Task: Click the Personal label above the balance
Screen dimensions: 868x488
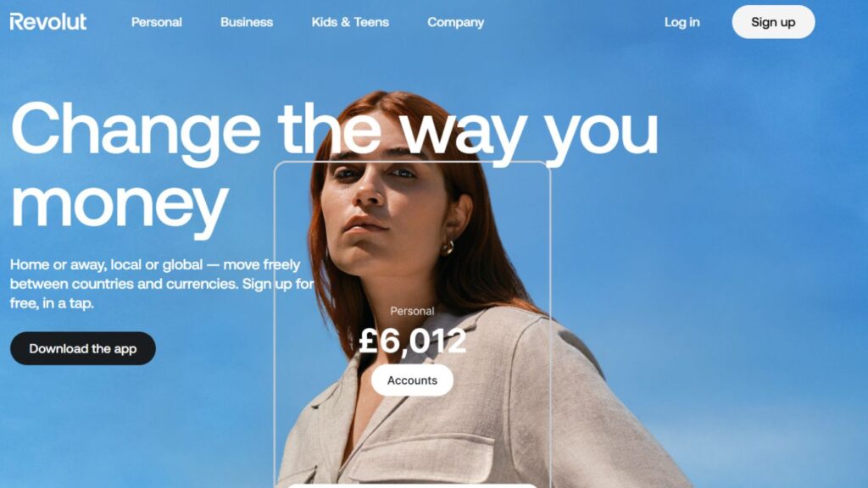Action: (412, 311)
